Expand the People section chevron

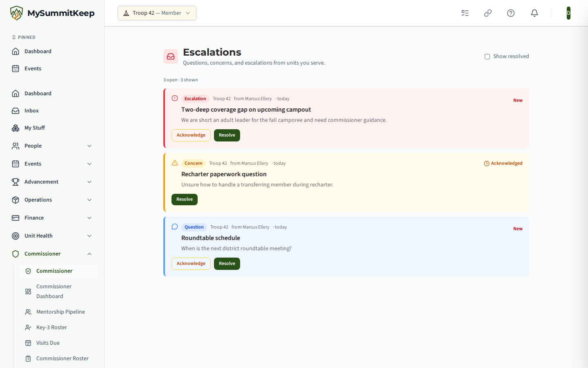coord(89,146)
